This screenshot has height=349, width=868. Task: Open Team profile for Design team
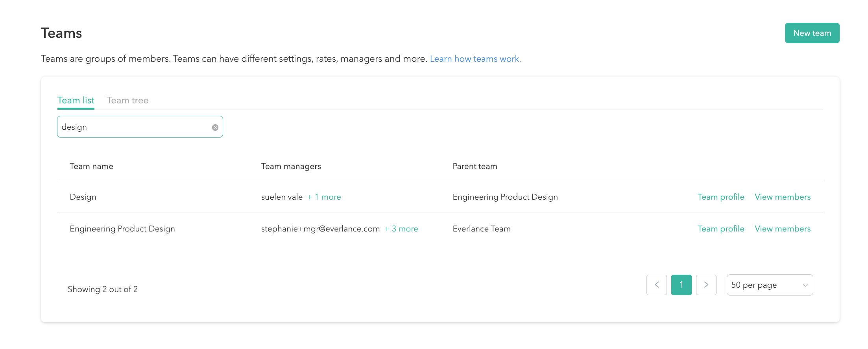tap(720, 197)
